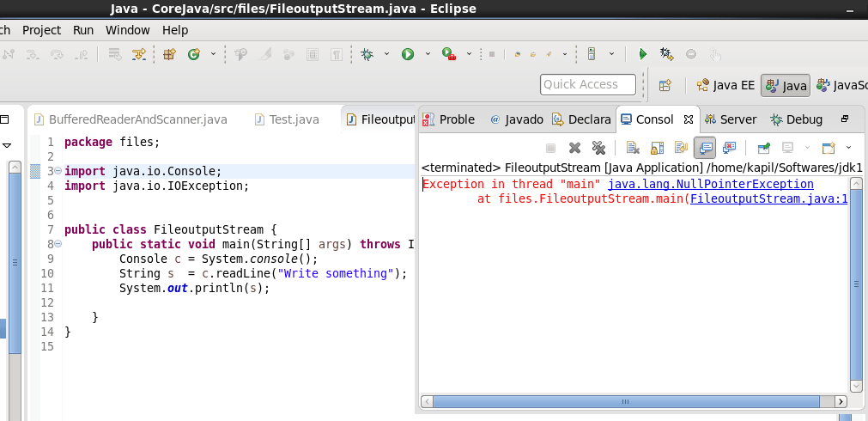Toggle Scroll Lock in console toolbar
The image size is (868, 421).
pyautogui.click(x=657, y=148)
